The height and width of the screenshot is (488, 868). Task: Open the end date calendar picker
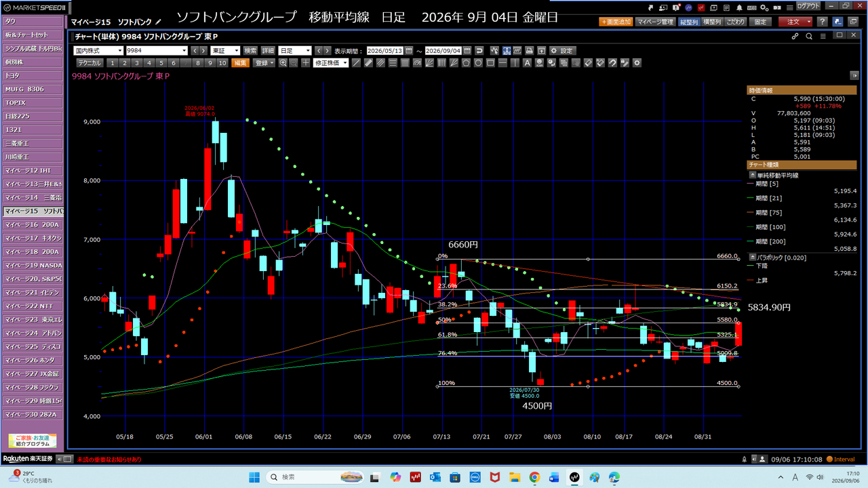467,51
